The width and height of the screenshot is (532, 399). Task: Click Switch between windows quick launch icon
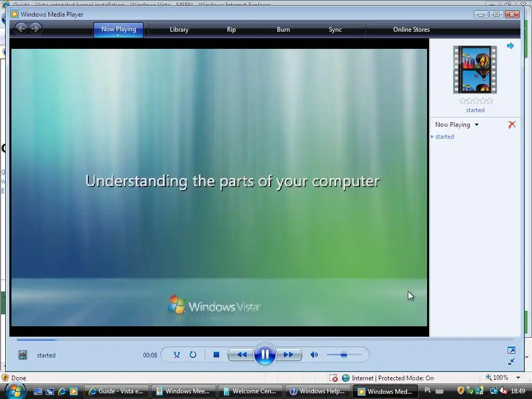point(50,391)
